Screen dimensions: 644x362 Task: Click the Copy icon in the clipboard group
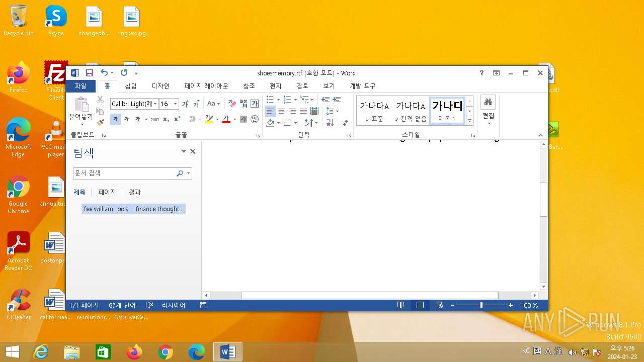click(x=100, y=111)
